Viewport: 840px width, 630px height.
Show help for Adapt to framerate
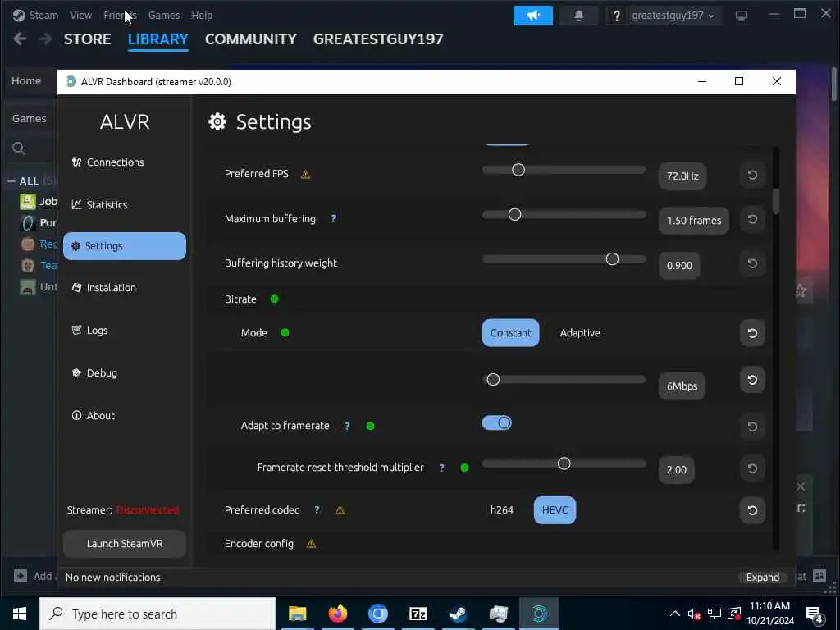pos(347,426)
